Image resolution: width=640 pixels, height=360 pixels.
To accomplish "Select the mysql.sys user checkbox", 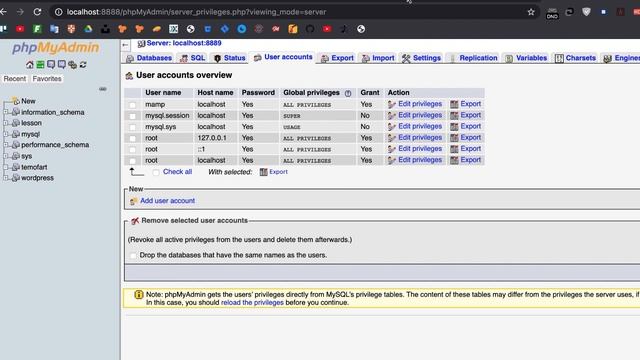I will [x=132, y=127].
